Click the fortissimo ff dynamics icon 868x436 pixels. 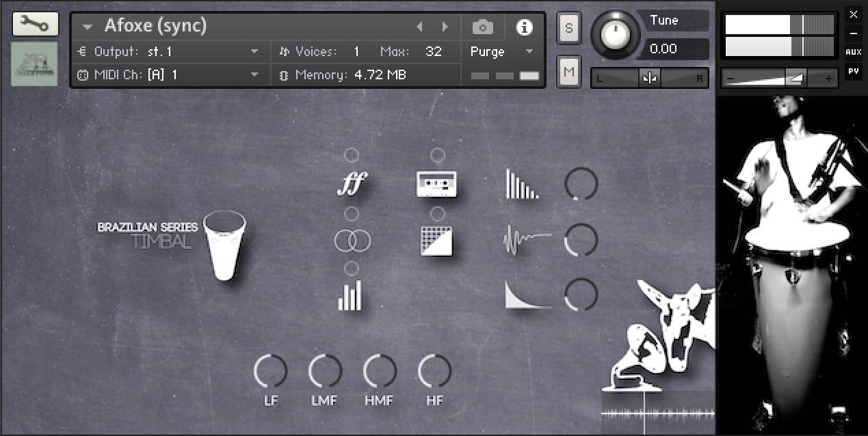point(352,183)
